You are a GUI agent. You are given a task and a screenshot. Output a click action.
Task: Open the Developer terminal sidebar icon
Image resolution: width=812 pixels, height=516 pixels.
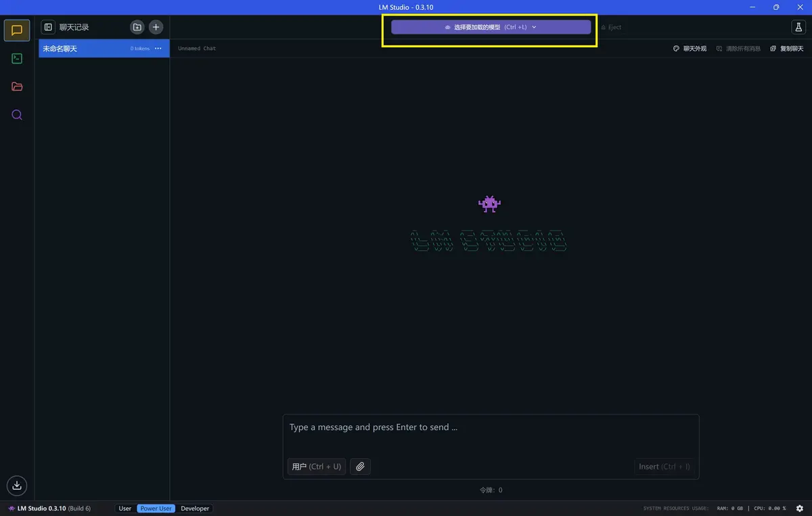click(17, 59)
